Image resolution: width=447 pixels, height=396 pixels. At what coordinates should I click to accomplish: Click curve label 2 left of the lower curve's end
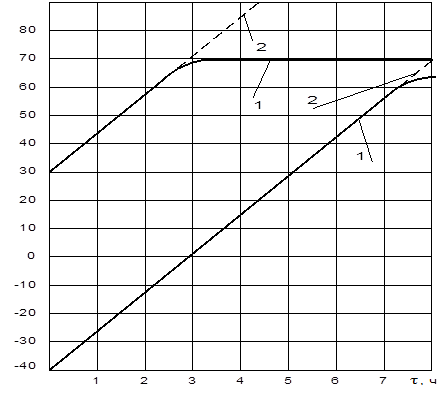tap(312, 100)
